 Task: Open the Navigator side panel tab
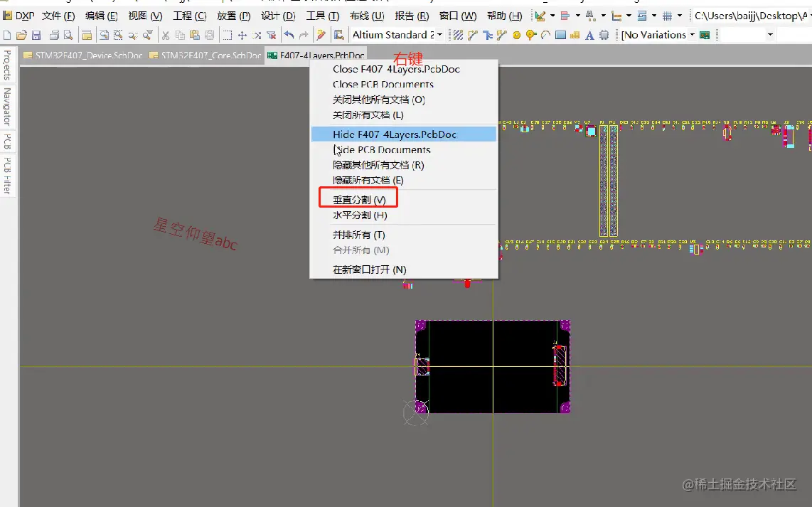point(7,107)
